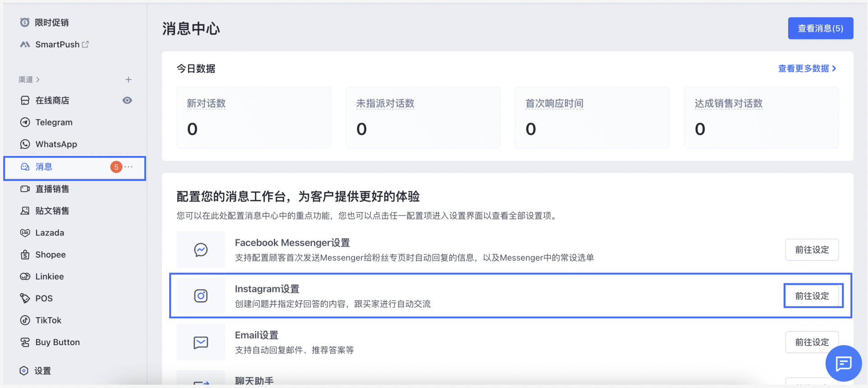Click the 未指派对话数 metric label
868x388 pixels.
(x=385, y=103)
